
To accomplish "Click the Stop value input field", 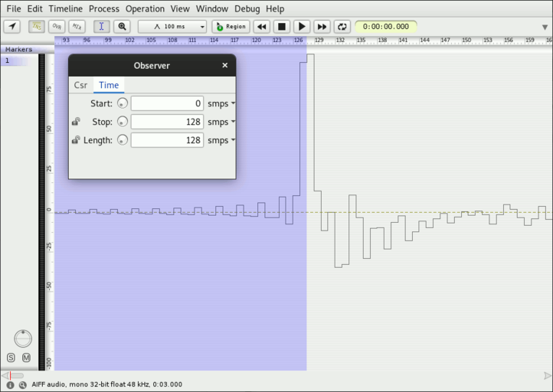I will pyautogui.click(x=166, y=122).
